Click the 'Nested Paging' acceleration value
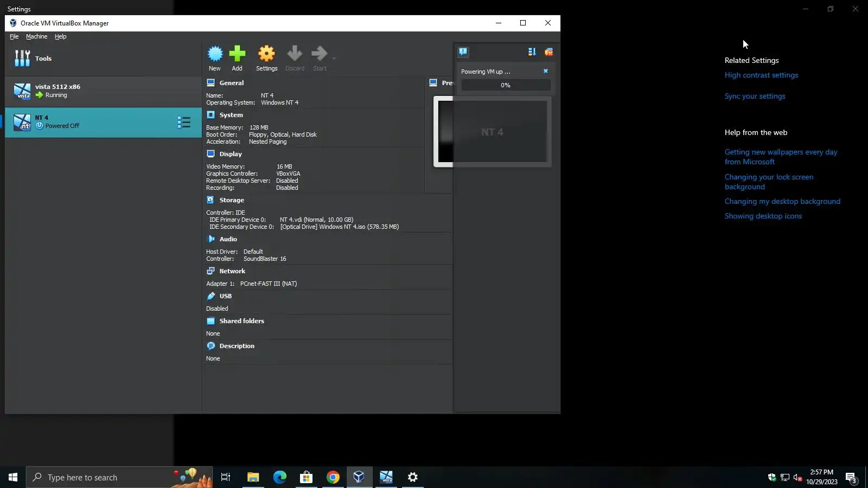The width and height of the screenshot is (868, 488). 267,142
